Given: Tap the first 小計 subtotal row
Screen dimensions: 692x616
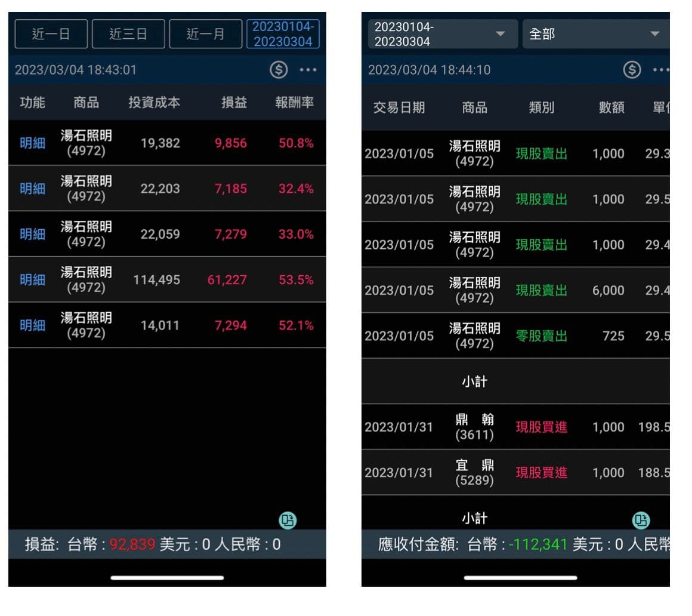Looking at the screenshot, I should (515, 381).
